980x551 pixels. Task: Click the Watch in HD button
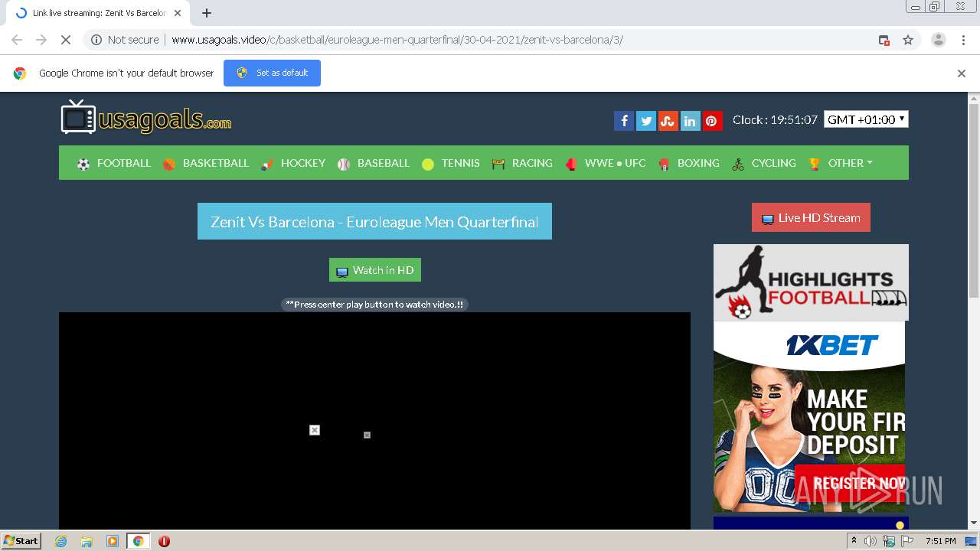click(x=375, y=270)
